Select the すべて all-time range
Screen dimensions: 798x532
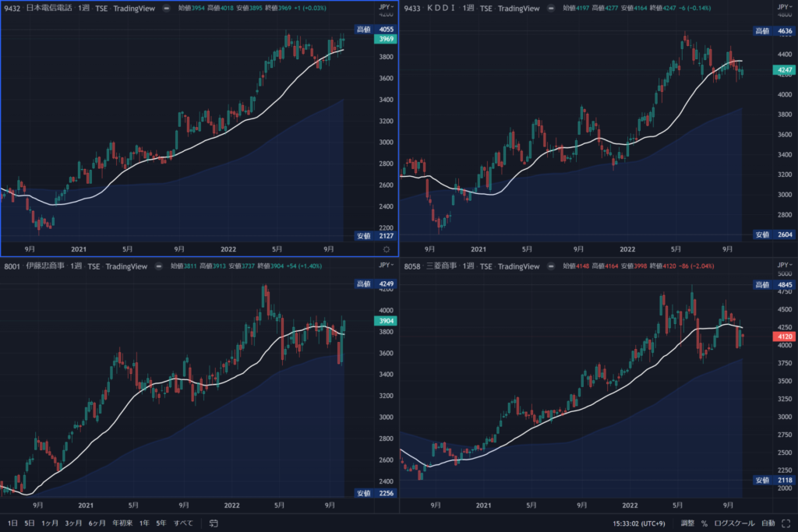coord(183,523)
